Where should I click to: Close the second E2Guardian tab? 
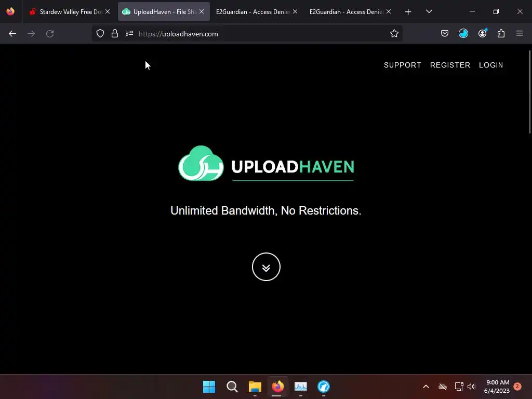pos(389,11)
